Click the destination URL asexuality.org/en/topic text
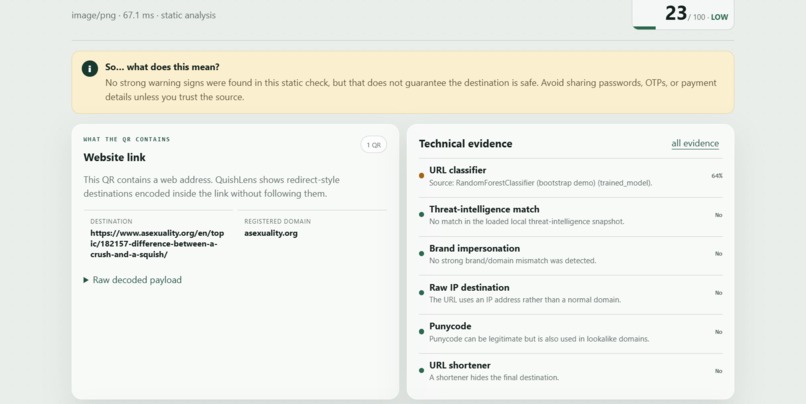 point(157,244)
